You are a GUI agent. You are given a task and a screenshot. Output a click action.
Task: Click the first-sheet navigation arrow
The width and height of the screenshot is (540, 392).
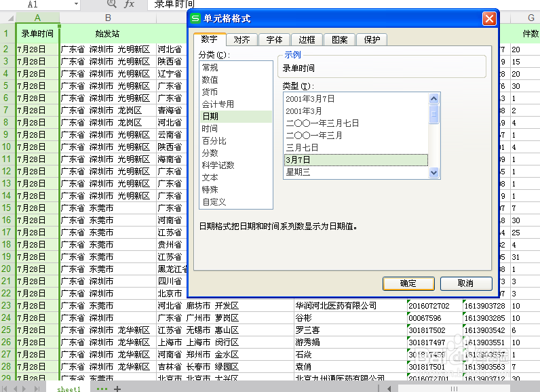5,389
